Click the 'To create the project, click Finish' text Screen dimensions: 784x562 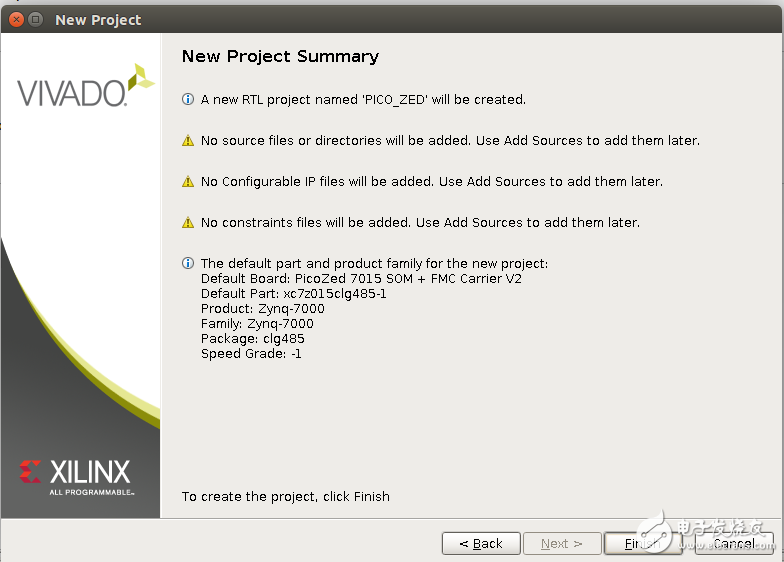pos(286,496)
